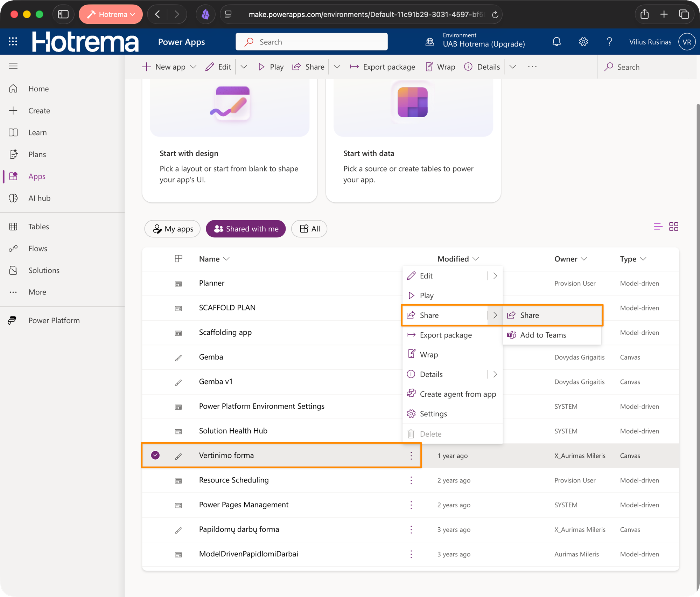
Task: Open the app launcher waffle icon
Action: point(13,42)
